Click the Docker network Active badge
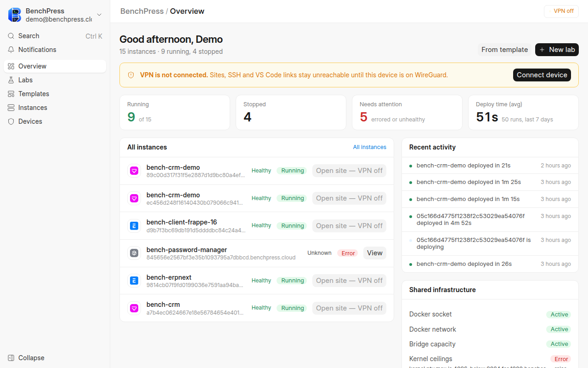The width and height of the screenshot is (588, 368). click(559, 329)
